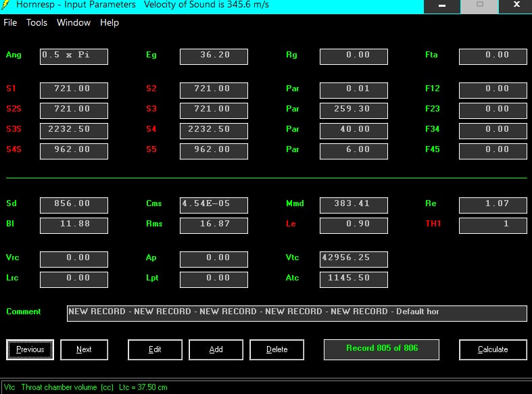Click the Add record button
Viewport: 532px width, 394px height.
(216, 349)
